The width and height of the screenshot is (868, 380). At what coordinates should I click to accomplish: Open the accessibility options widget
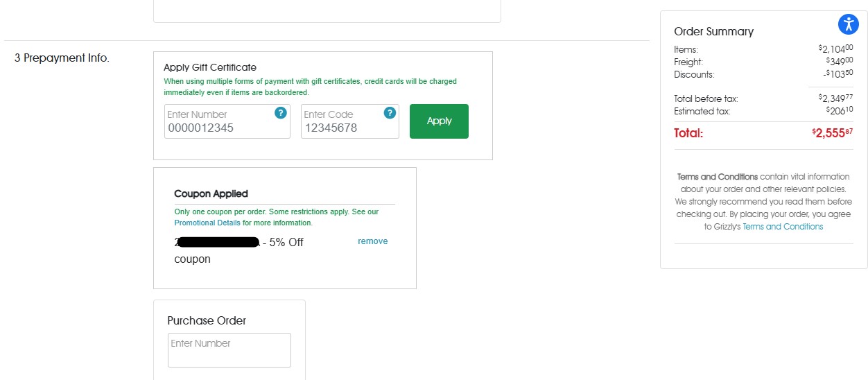[x=849, y=24]
